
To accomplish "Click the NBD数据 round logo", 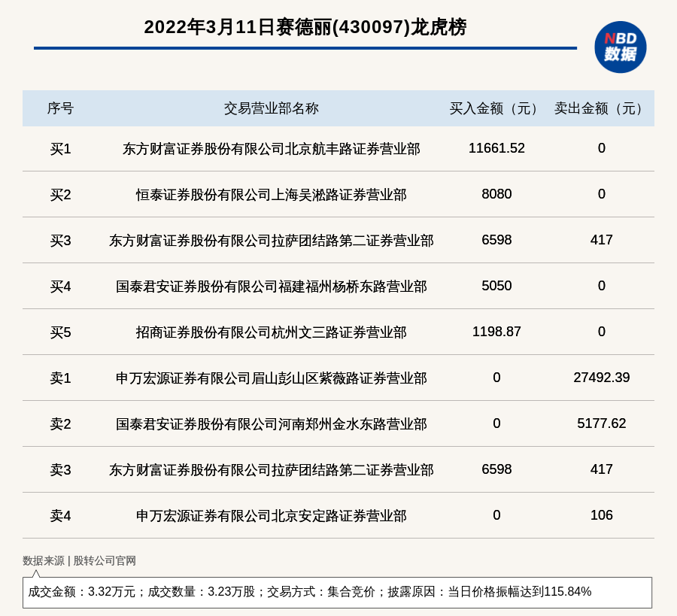I will 620,47.
